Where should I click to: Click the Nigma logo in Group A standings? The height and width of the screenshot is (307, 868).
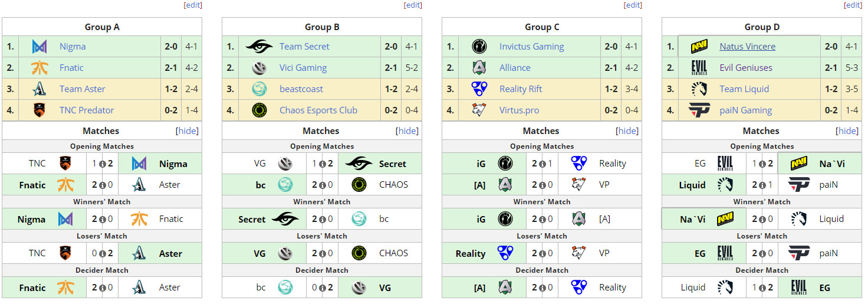(x=40, y=47)
